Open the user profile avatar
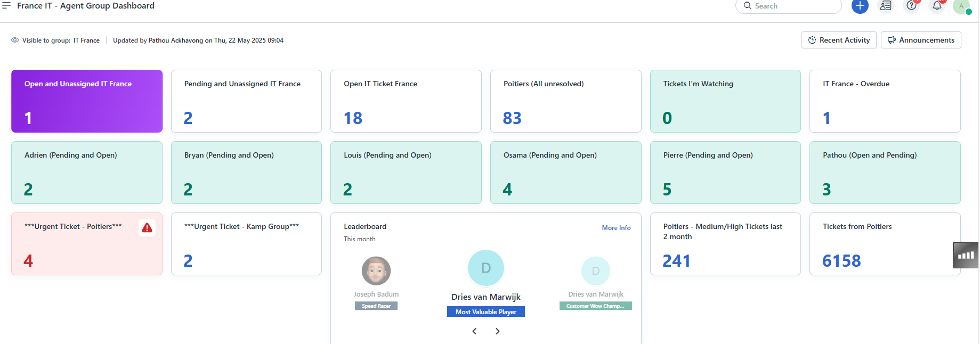The height and width of the screenshot is (344, 980). [x=961, y=6]
